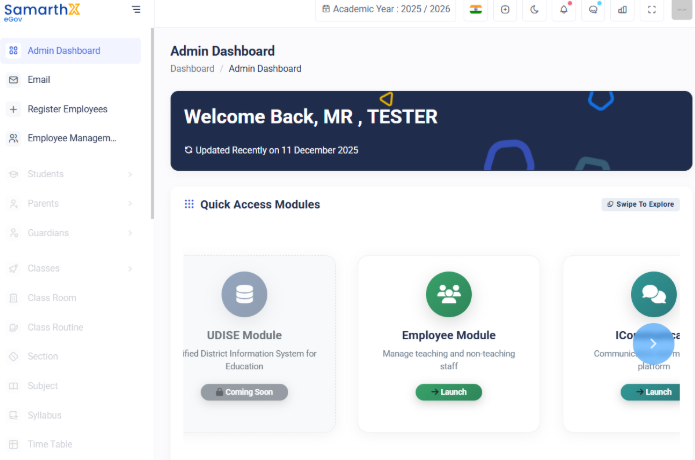Click the circled plus quick-add icon
This screenshot has width=695, height=460.
point(505,9)
